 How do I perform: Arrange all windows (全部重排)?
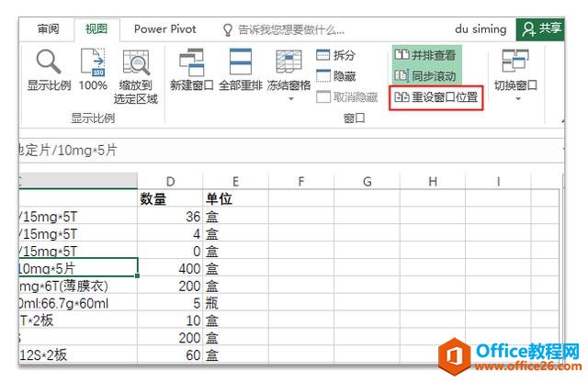pyautogui.click(x=241, y=70)
